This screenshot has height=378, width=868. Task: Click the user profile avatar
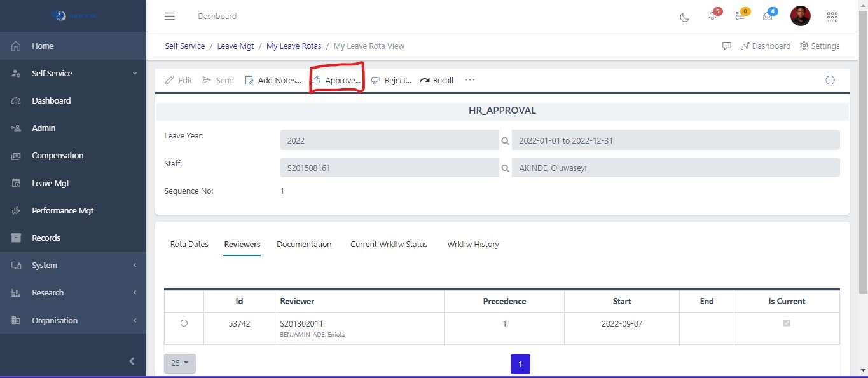800,17
